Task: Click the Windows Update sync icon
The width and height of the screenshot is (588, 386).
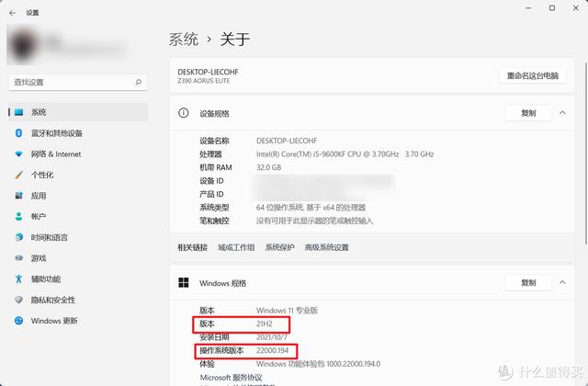Action: [x=18, y=321]
